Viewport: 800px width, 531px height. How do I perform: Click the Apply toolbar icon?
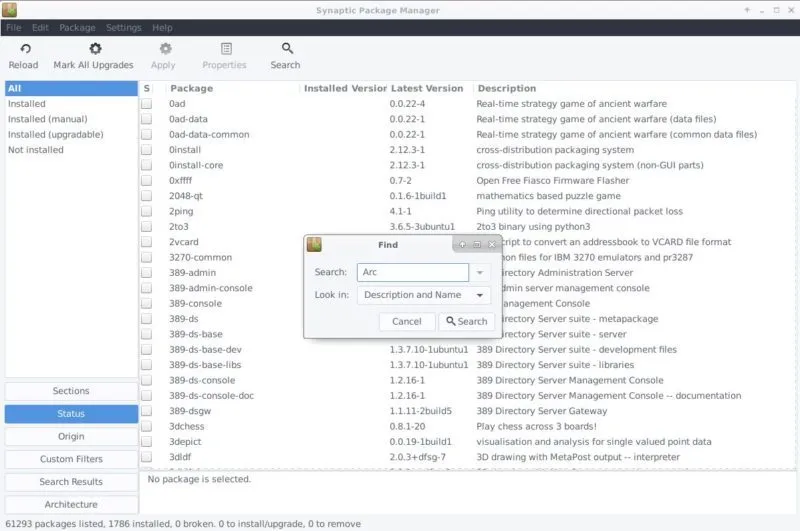click(163, 49)
